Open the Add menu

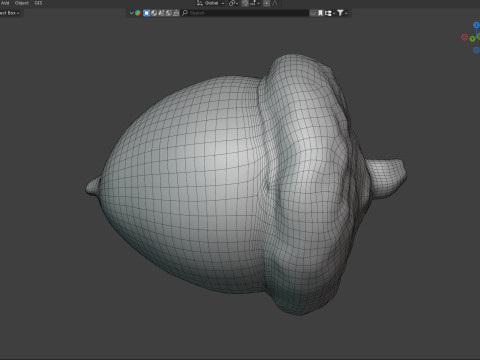(x=5, y=3)
